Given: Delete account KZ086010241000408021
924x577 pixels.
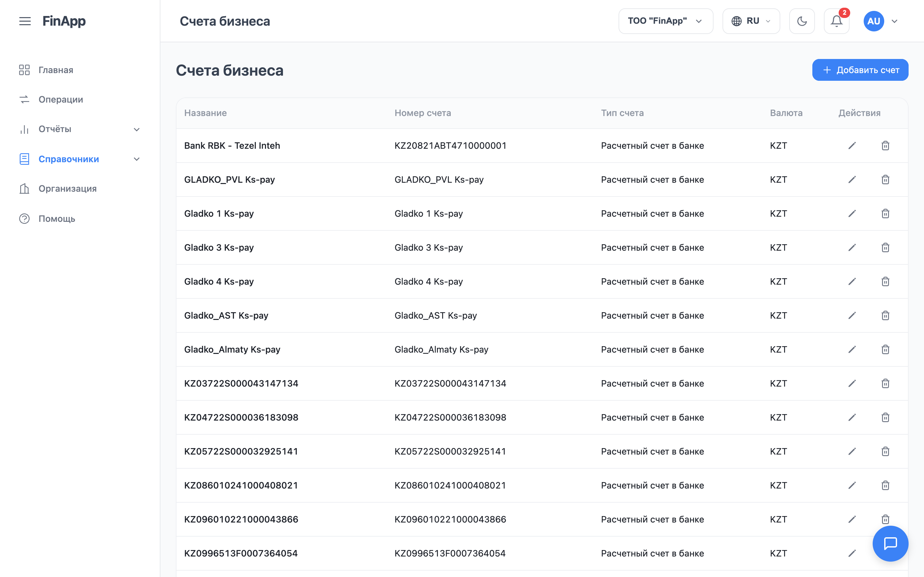Looking at the screenshot, I should click(885, 485).
